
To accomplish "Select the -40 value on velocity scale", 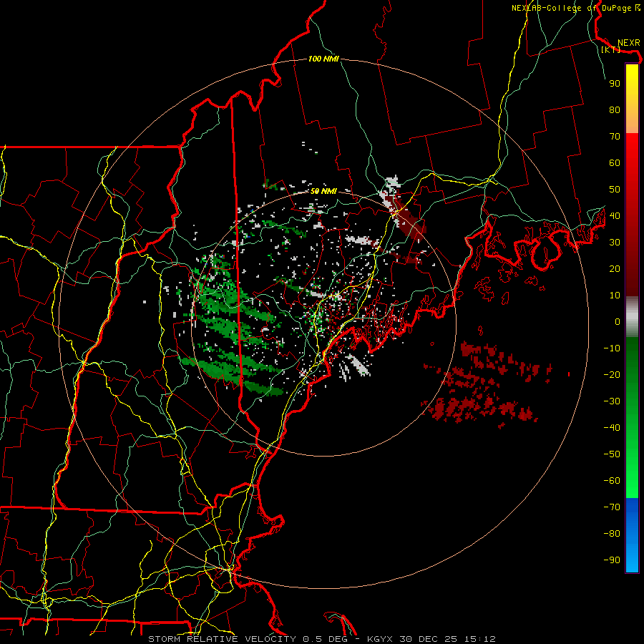I will 612,428.
